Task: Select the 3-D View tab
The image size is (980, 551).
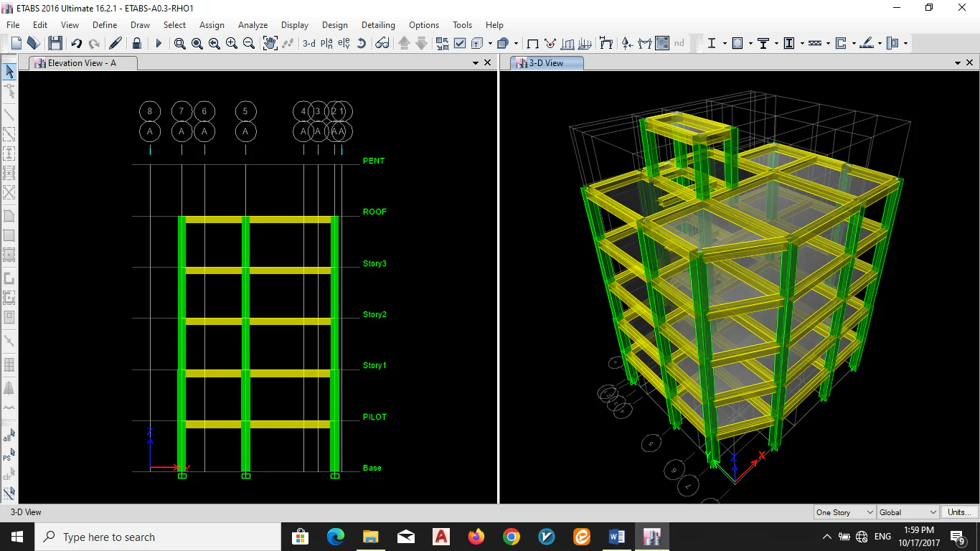Action: pos(547,63)
